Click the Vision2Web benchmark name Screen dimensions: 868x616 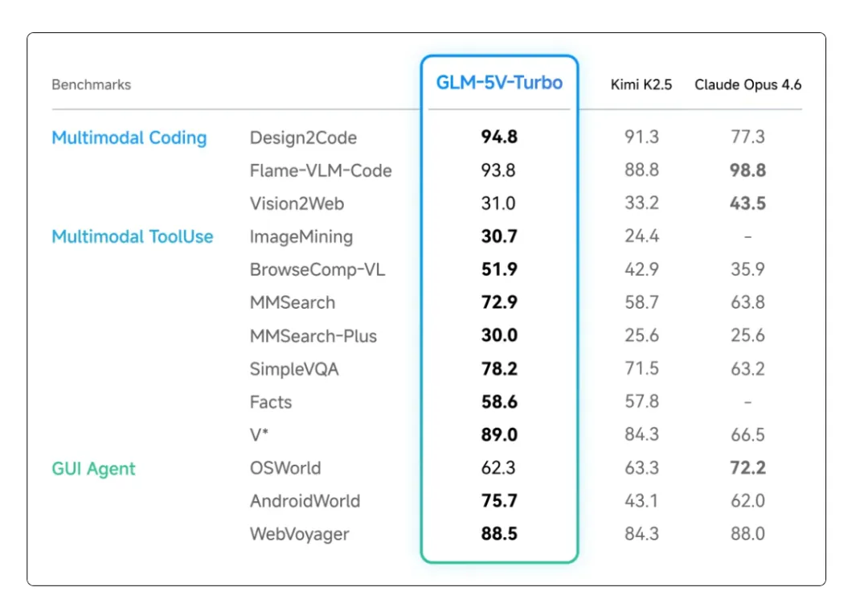click(297, 203)
